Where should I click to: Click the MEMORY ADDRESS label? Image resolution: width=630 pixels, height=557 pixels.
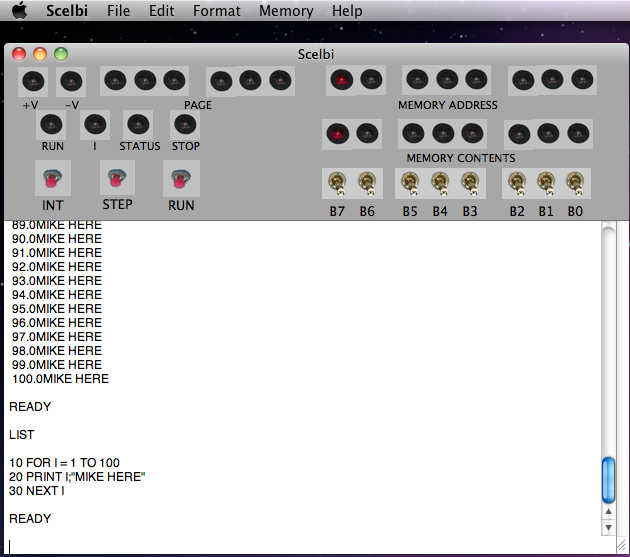click(448, 105)
